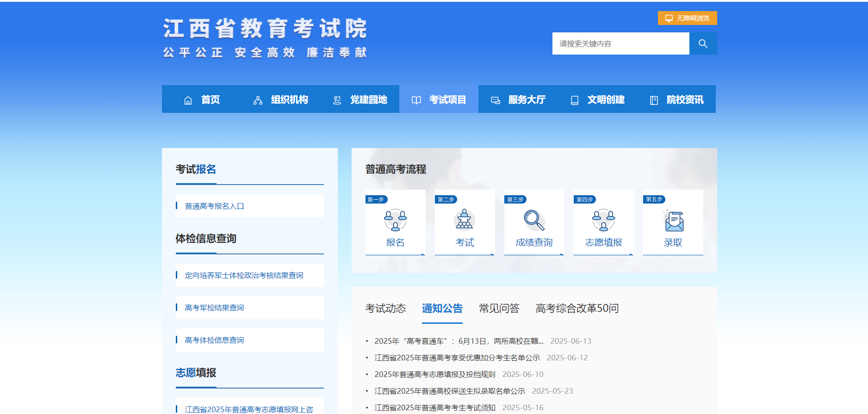Click the 无障碍浏览 screen icon
The image size is (868, 414).
[669, 18]
